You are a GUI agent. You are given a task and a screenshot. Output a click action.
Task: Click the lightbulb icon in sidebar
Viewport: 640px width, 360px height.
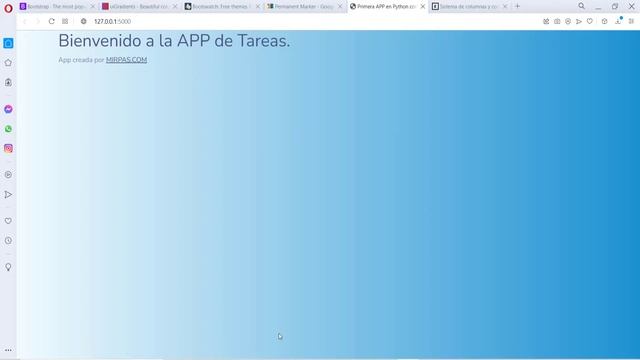(x=8, y=267)
